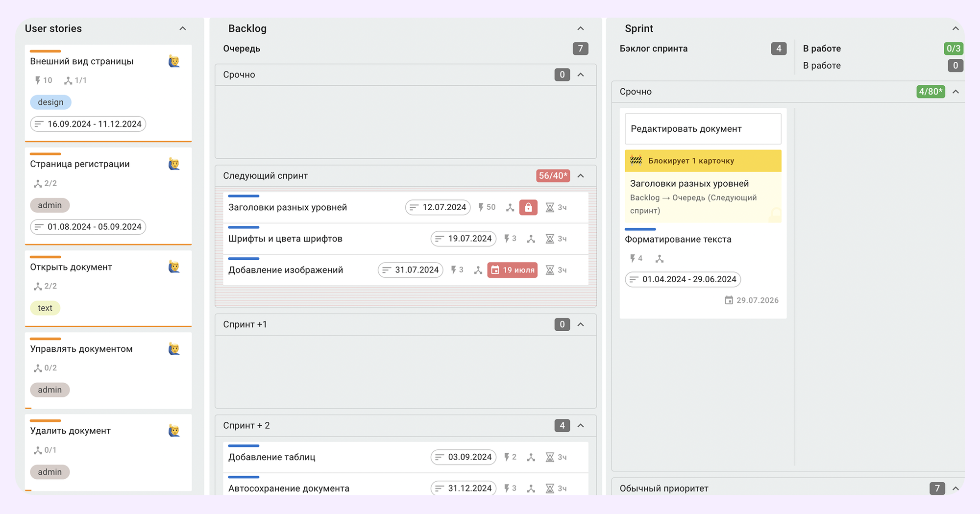
Task: Click the date range 01.08.2024 - 05.09.2024 chip
Action: click(x=88, y=227)
